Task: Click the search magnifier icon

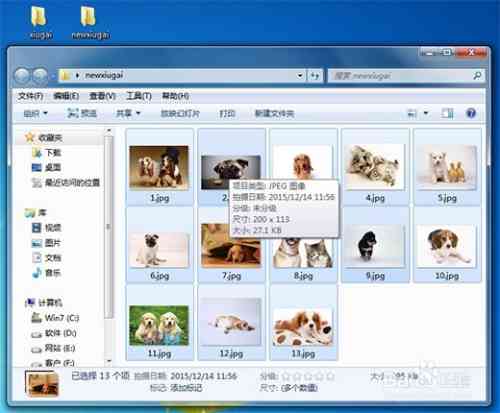Action: click(x=477, y=76)
